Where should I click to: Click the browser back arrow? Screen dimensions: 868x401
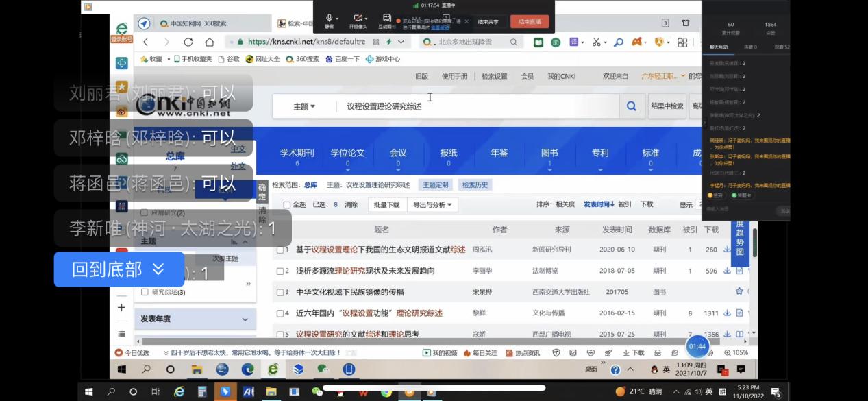pyautogui.click(x=145, y=42)
